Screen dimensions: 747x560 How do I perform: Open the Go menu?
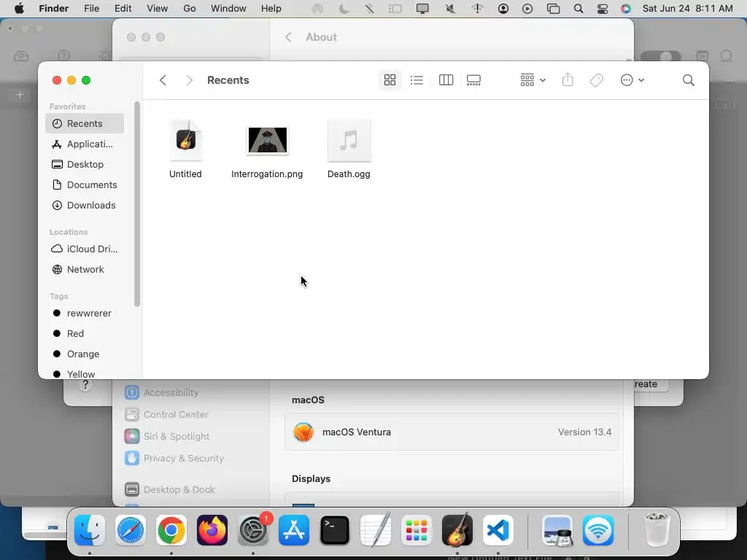[190, 9]
